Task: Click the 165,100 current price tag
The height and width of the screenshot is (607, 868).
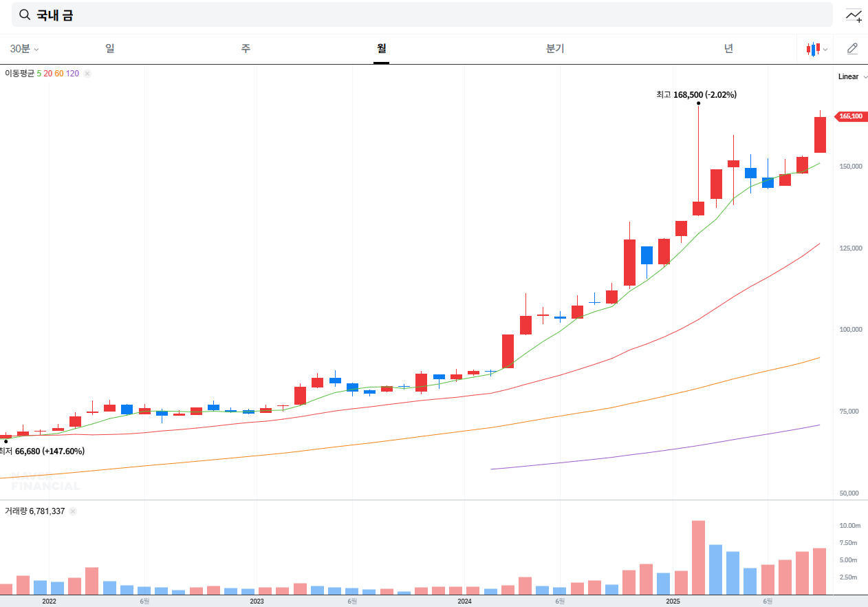Action: tap(850, 116)
